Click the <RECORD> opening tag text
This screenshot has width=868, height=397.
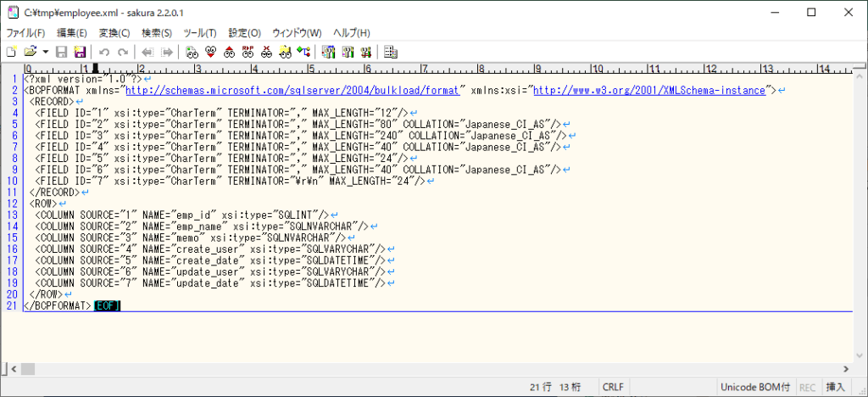click(51, 101)
